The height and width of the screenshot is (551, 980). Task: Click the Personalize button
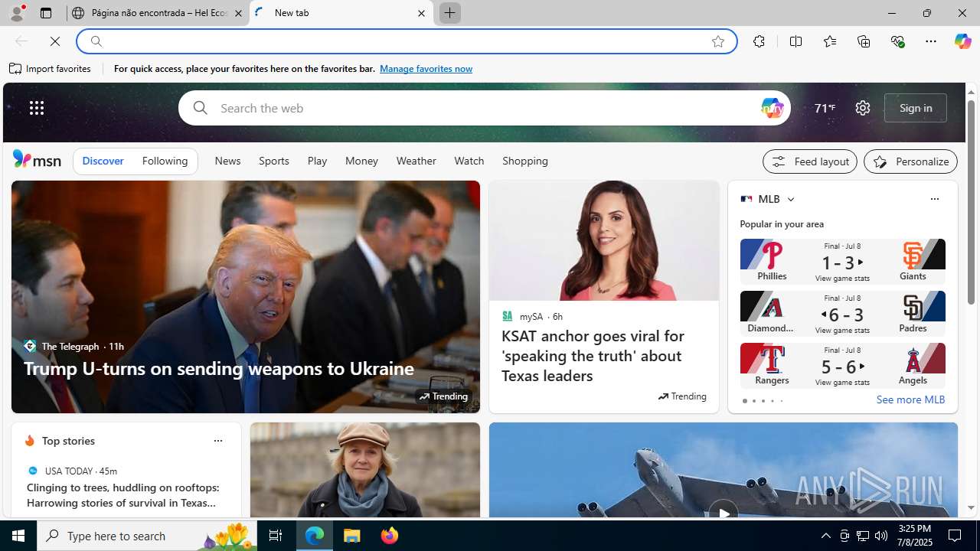coord(910,161)
